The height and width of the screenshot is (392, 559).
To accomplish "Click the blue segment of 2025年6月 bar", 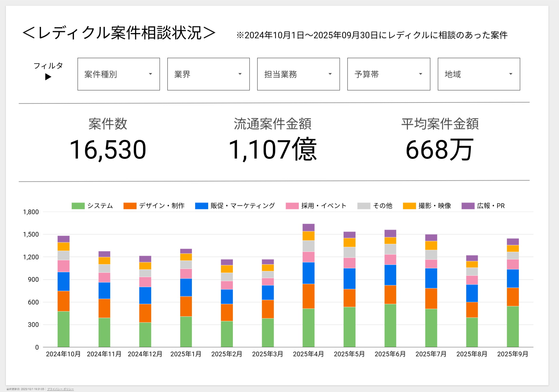I will point(390,275).
